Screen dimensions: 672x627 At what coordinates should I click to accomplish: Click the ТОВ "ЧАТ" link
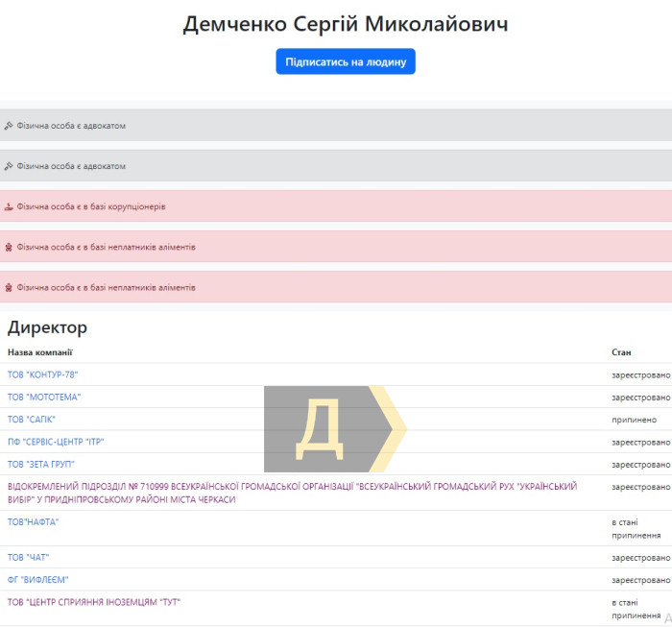(29, 557)
